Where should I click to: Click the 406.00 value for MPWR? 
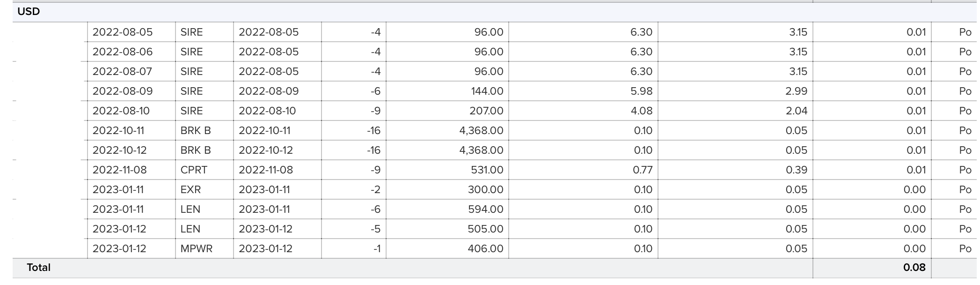(485, 249)
